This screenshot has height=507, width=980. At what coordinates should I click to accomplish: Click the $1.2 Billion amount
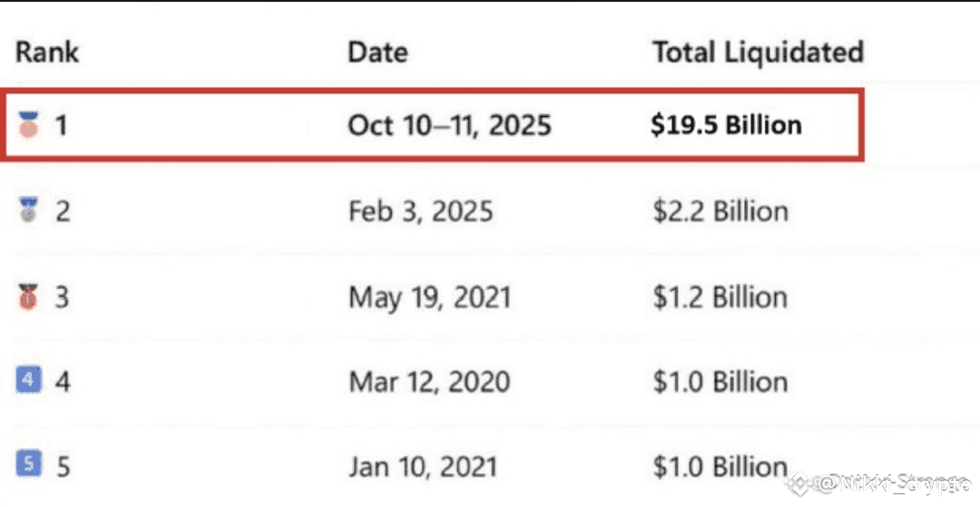click(720, 297)
